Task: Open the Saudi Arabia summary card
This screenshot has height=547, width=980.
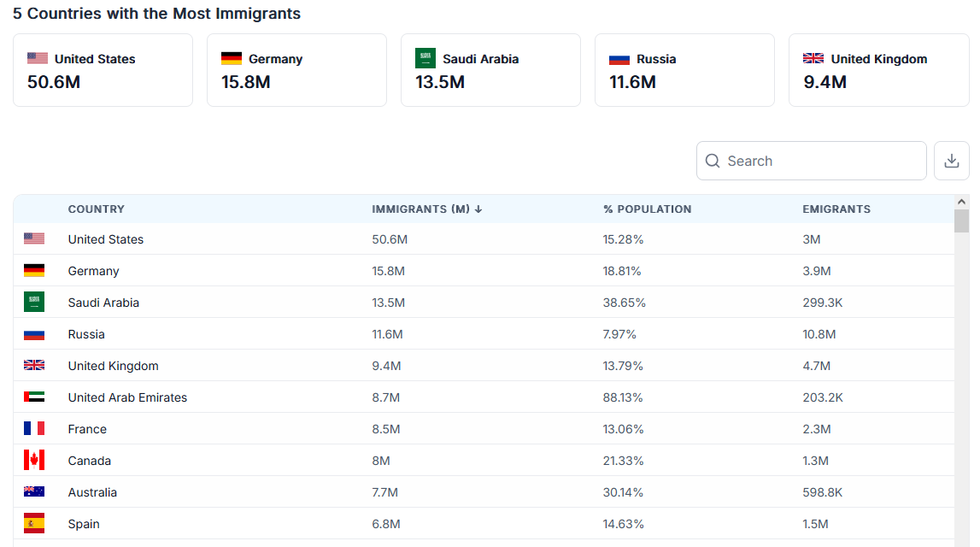Action: coord(490,70)
